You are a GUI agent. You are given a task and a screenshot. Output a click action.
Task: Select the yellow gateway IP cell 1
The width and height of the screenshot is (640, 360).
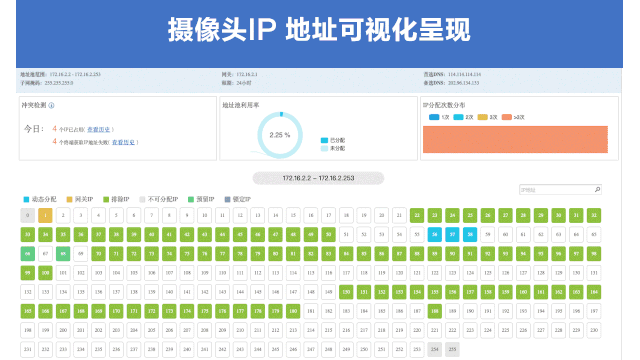(x=45, y=215)
